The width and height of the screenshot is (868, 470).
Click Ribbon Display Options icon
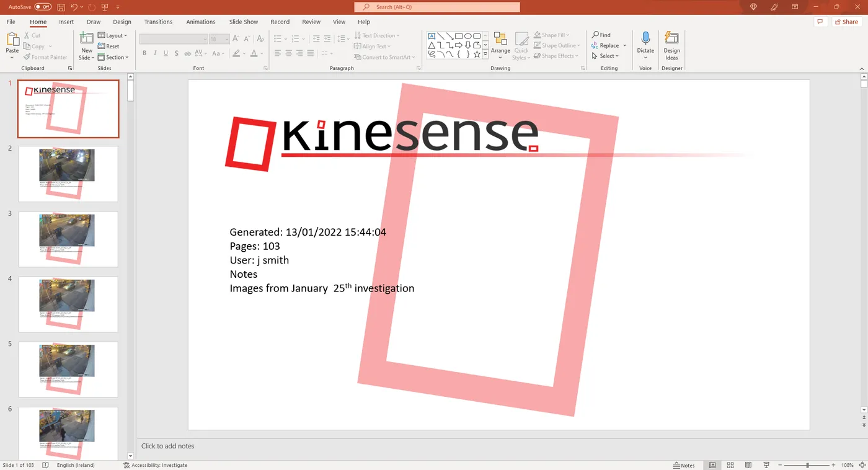point(795,7)
